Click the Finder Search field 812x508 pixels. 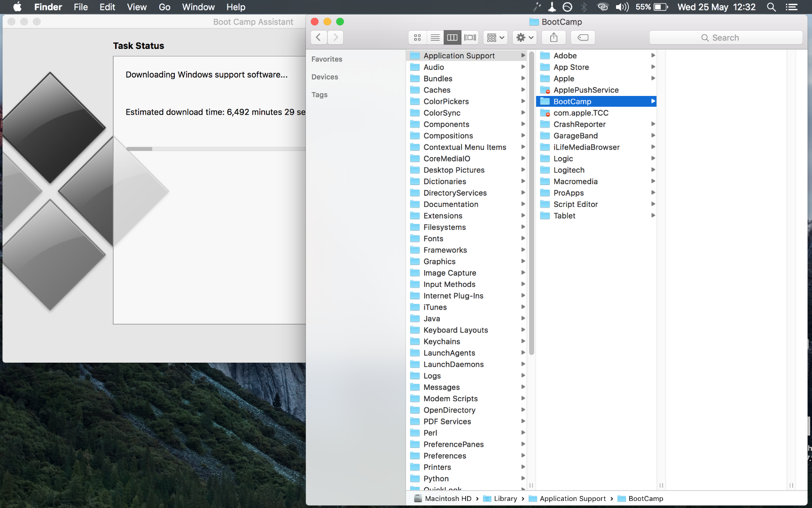coord(726,38)
